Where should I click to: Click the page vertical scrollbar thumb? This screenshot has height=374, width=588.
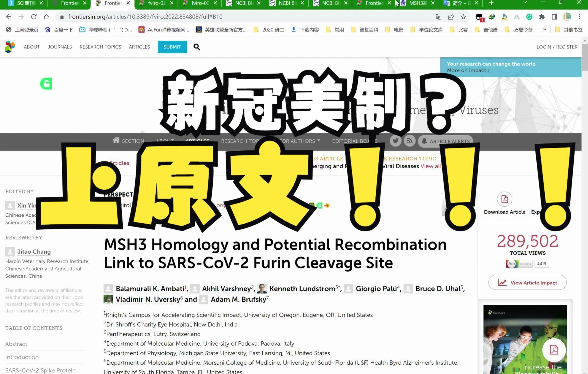pyautogui.click(x=585, y=57)
